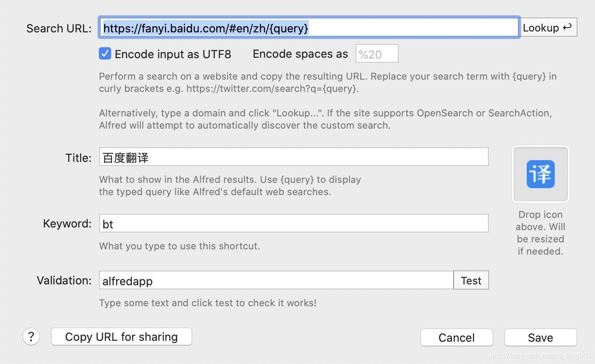595x364 pixels.
Task: Click the Search URL input field
Action: [x=309, y=28]
